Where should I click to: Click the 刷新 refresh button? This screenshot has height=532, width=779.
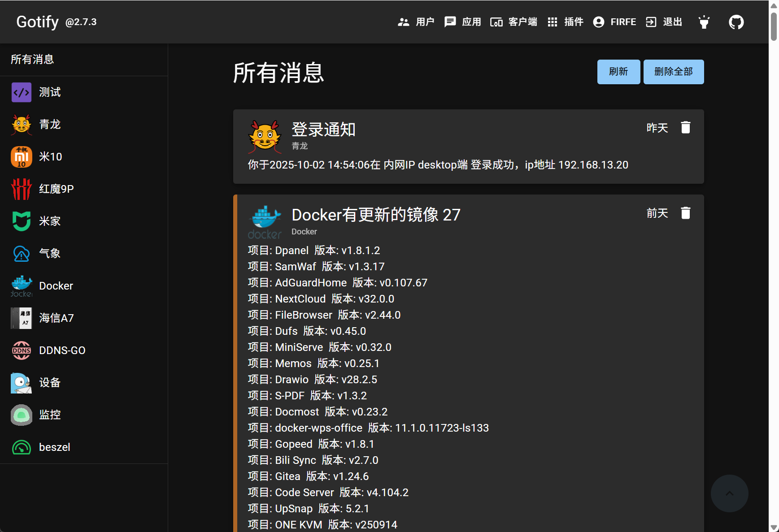(x=618, y=72)
